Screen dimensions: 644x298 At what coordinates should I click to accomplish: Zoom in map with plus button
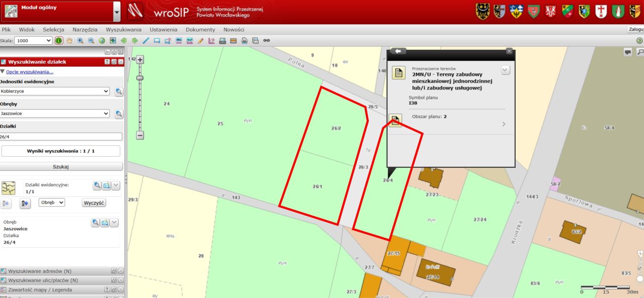coord(140,59)
